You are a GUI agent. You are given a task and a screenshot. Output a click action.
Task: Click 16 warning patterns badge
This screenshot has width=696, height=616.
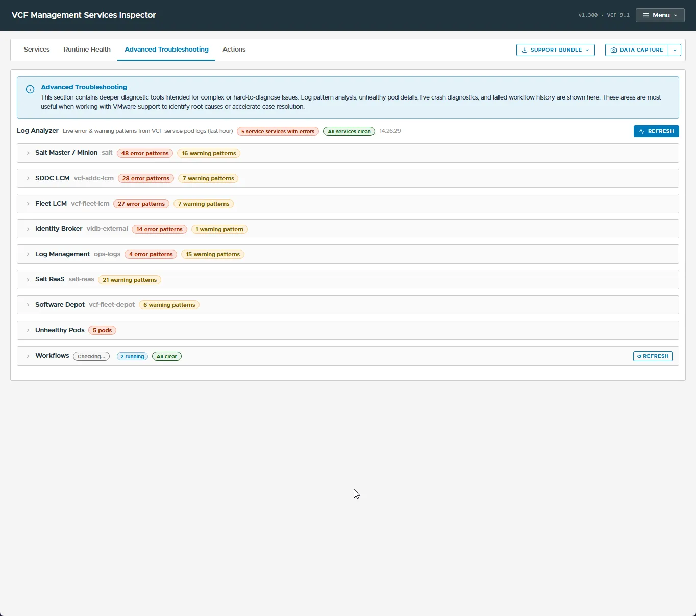[209, 153]
